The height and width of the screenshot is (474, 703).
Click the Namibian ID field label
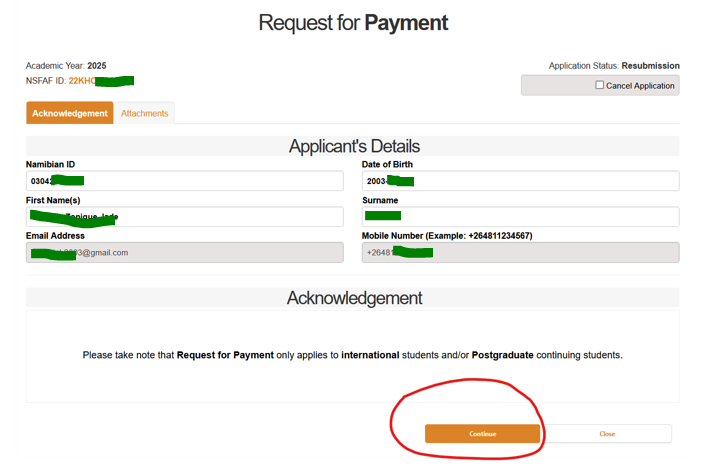[50, 164]
